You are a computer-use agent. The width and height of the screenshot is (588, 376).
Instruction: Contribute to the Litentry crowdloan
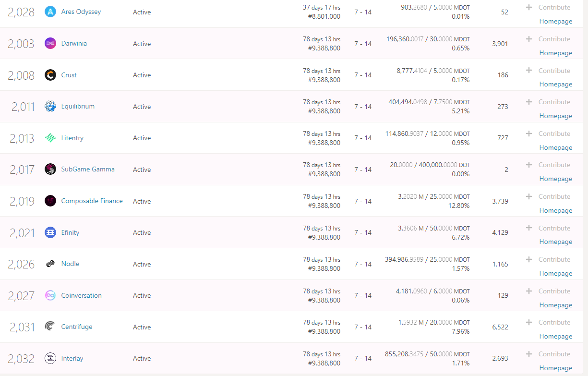(548, 133)
